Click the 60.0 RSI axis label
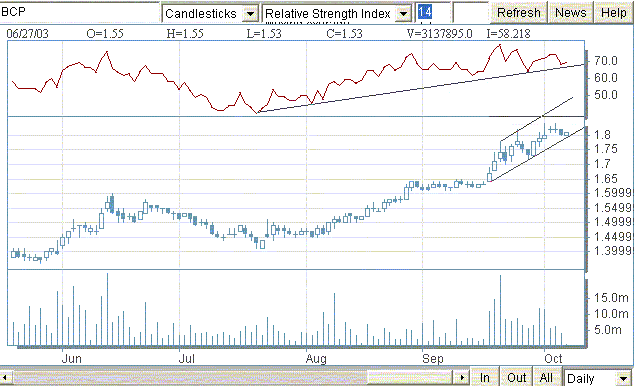The height and width of the screenshot is (386, 636). (x=606, y=77)
